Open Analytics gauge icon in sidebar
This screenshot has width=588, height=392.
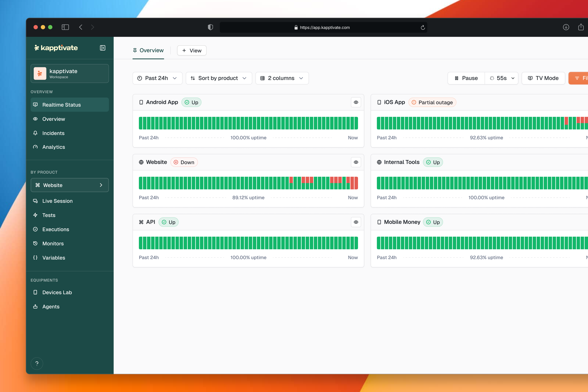(36, 147)
